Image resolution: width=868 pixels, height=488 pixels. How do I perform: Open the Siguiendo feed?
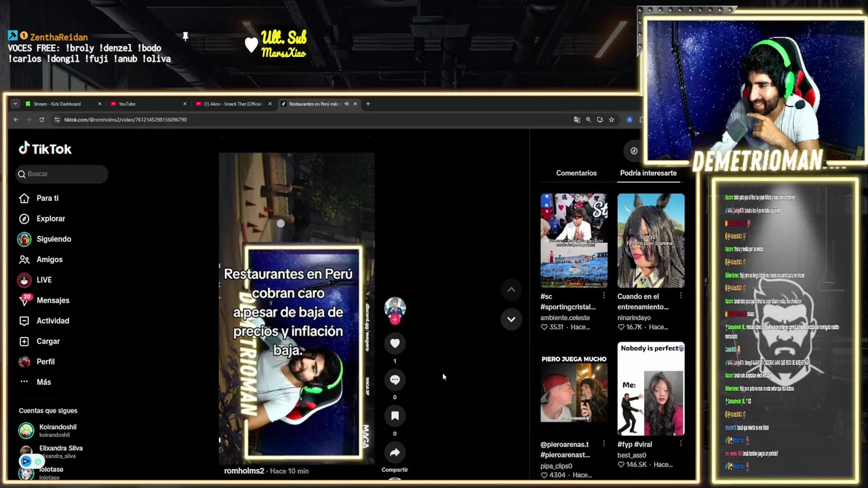click(x=54, y=239)
